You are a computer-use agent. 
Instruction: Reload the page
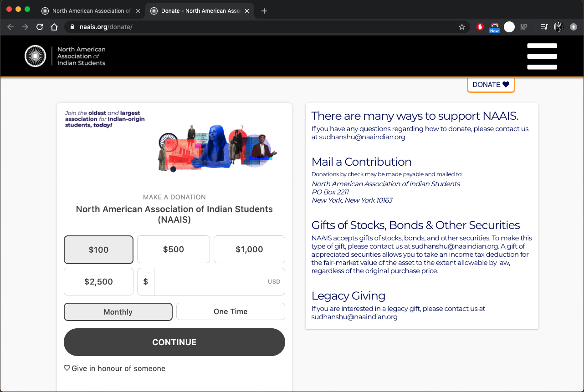40,27
